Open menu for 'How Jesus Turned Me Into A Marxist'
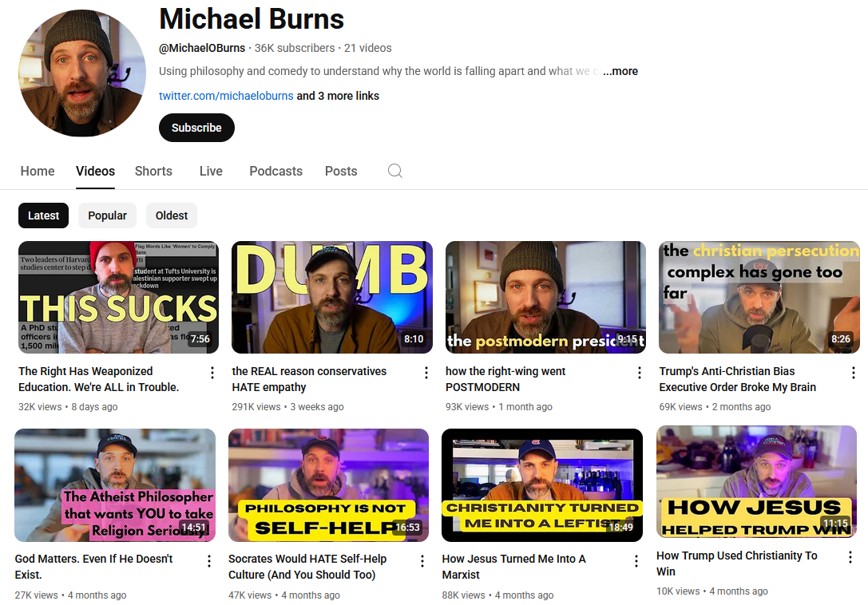The image size is (868, 605). (x=636, y=560)
